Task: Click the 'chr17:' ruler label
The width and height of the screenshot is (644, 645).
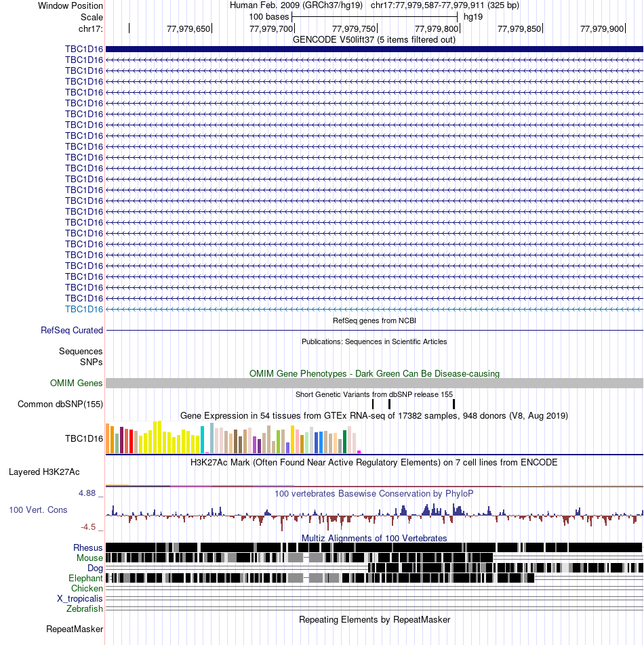Action: click(x=91, y=28)
